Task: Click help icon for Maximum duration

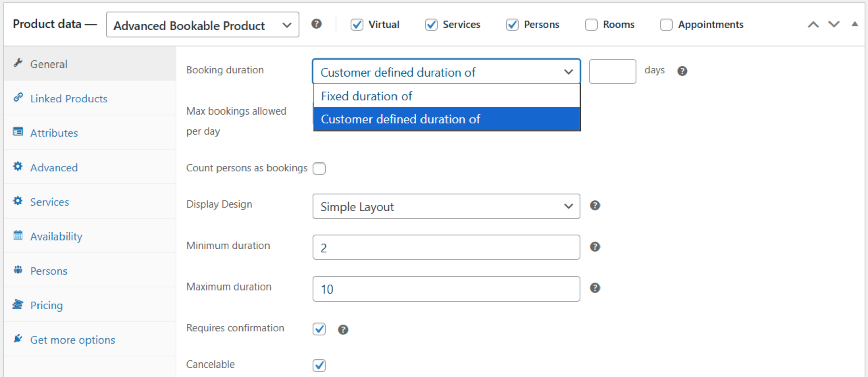Action: [595, 288]
